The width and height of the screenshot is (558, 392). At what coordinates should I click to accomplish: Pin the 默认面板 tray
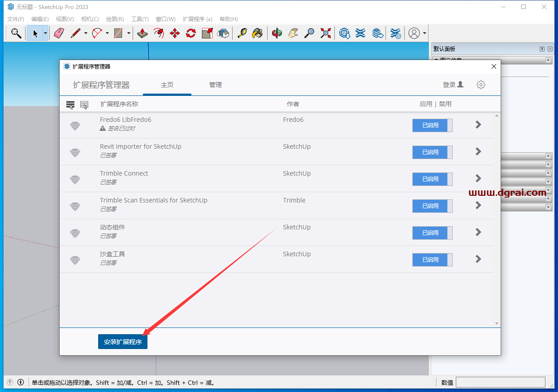(542, 49)
